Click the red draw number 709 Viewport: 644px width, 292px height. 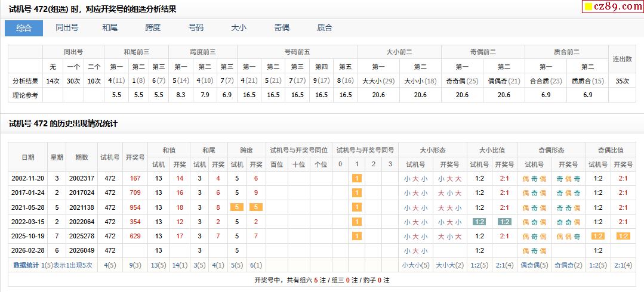pyautogui.click(x=135, y=192)
